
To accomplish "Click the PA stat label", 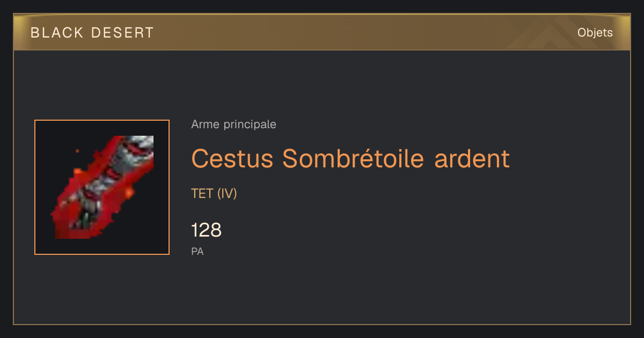I will [197, 251].
